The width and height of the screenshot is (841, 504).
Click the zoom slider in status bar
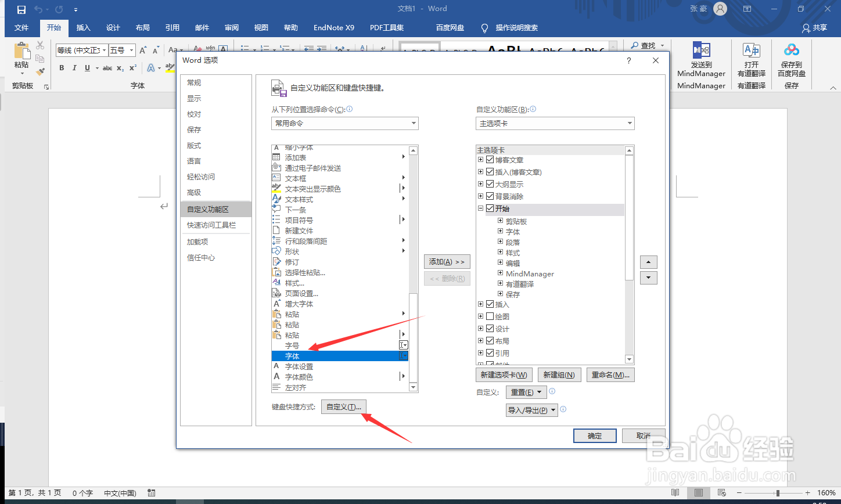[x=778, y=493]
